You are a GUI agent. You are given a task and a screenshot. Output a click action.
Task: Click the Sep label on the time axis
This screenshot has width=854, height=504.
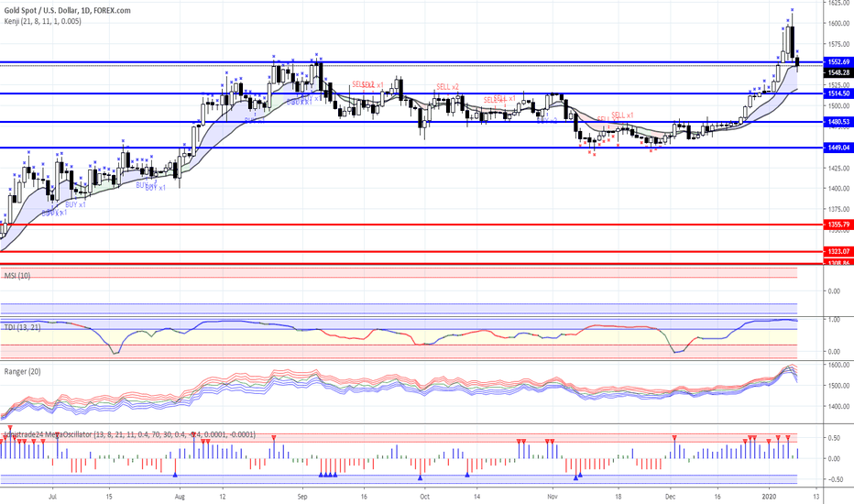(x=302, y=497)
